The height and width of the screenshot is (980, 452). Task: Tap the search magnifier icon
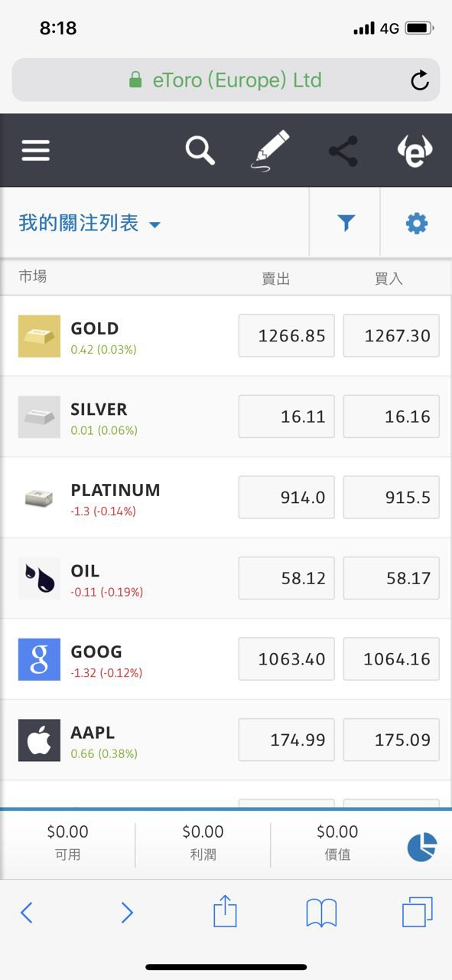pyautogui.click(x=200, y=150)
